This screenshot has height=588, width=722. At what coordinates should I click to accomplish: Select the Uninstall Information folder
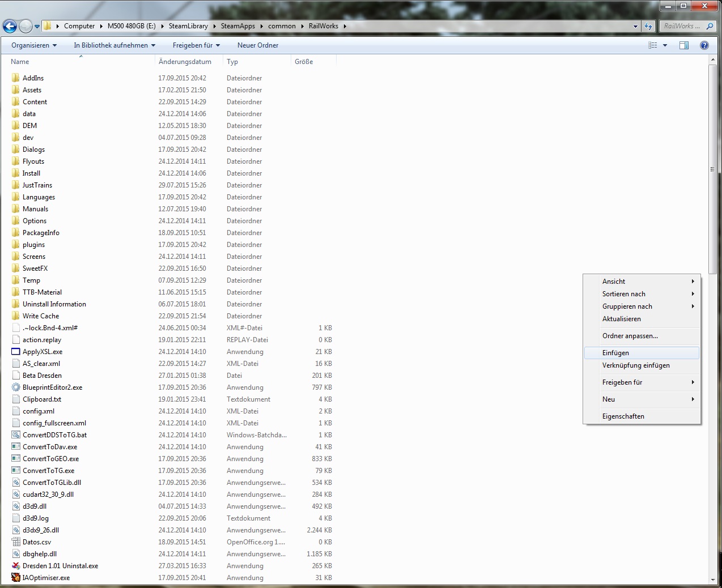click(54, 304)
